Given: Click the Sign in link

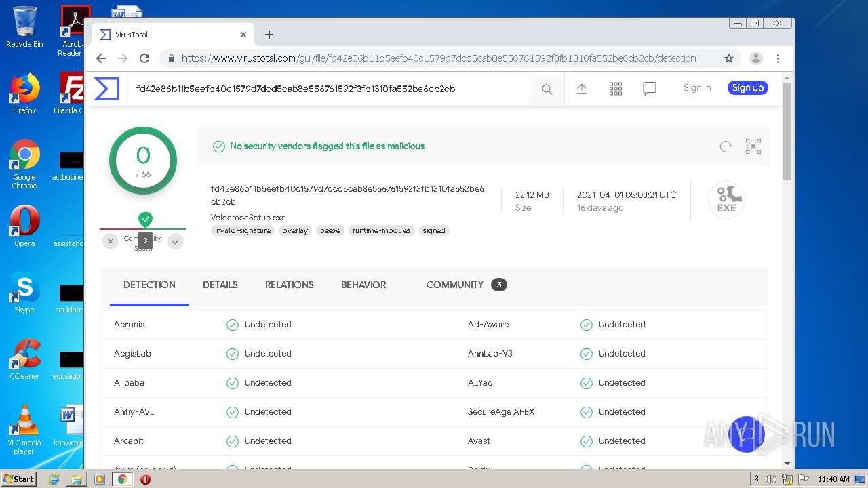Looking at the screenshot, I should coord(697,88).
